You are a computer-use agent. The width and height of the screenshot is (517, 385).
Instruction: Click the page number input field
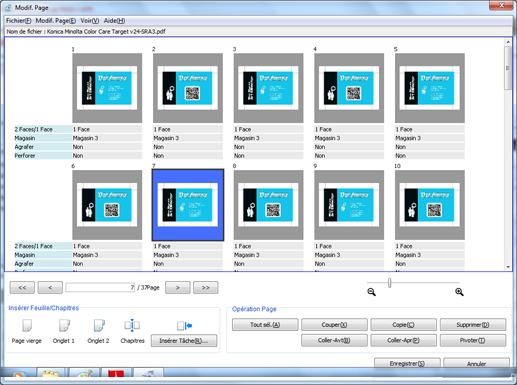point(100,287)
